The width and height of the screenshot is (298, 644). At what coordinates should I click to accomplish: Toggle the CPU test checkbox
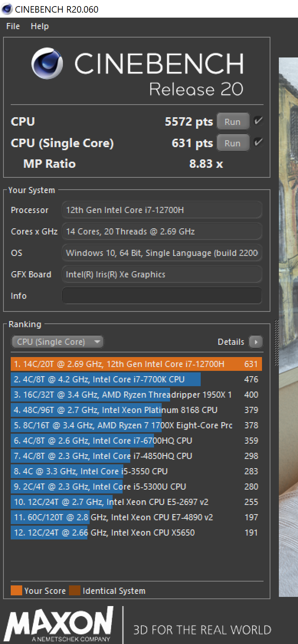click(258, 121)
